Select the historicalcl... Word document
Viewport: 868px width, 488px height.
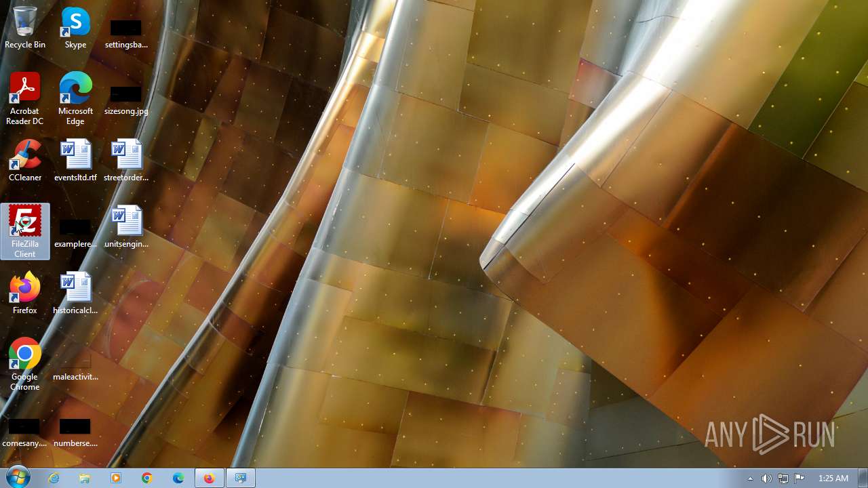(x=75, y=293)
